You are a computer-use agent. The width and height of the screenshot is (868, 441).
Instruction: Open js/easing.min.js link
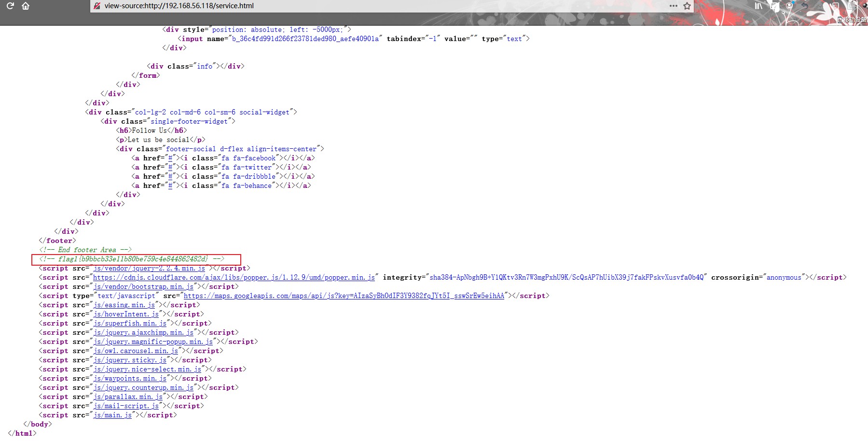coord(124,305)
